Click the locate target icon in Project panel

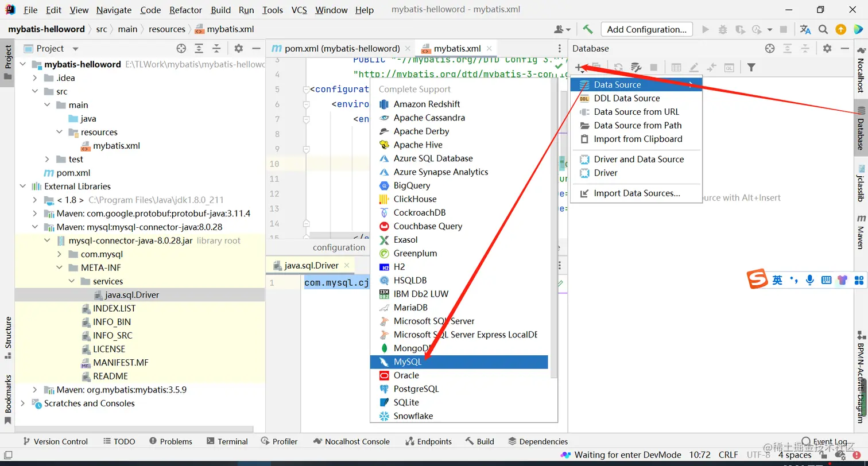[181, 49]
